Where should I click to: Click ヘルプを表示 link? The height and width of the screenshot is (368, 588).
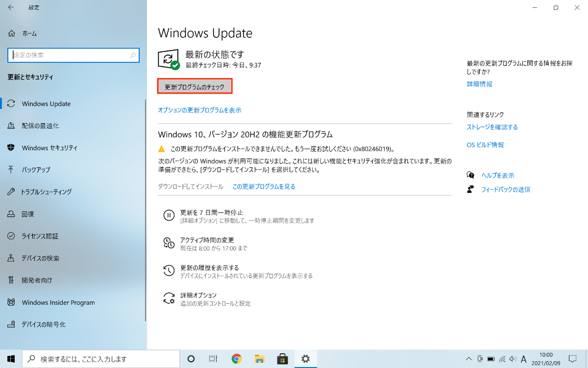pos(498,175)
